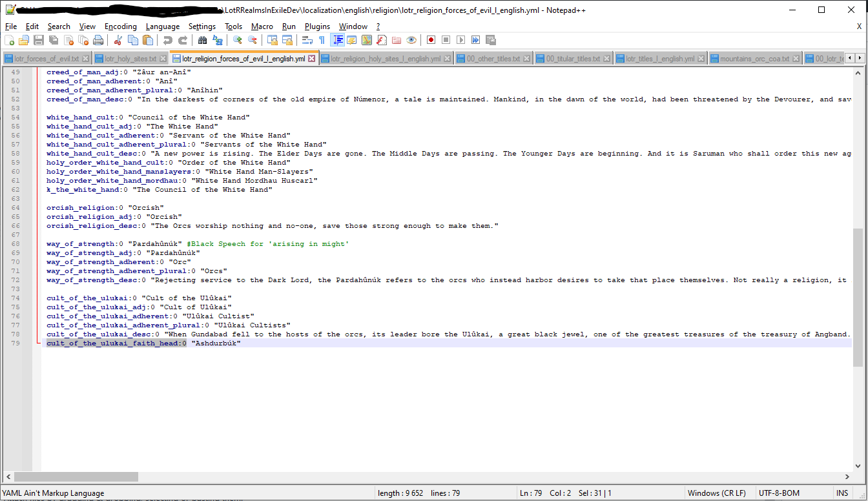The height and width of the screenshot is (501, 868).
Task: Click the Close All toolbar icon
Action: [83, 40]
